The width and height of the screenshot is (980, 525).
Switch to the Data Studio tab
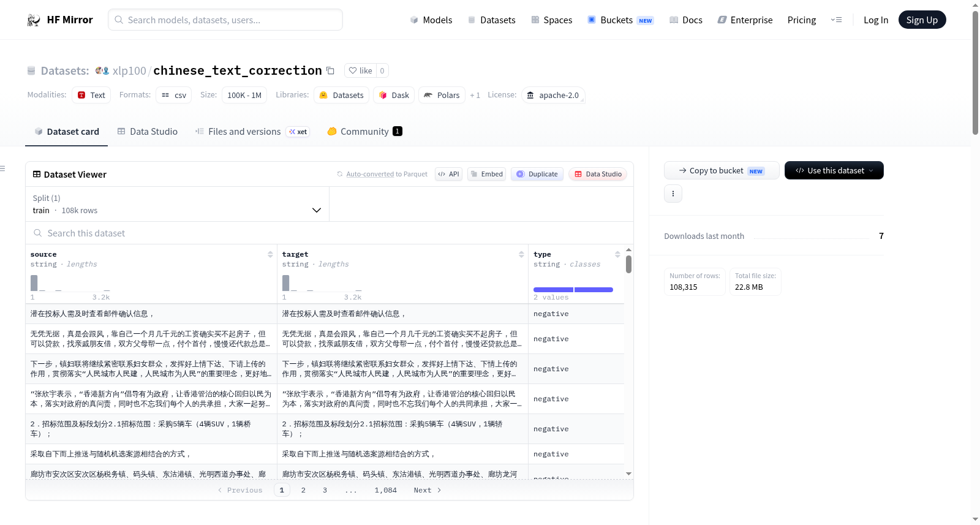click(x=148, y=131)
